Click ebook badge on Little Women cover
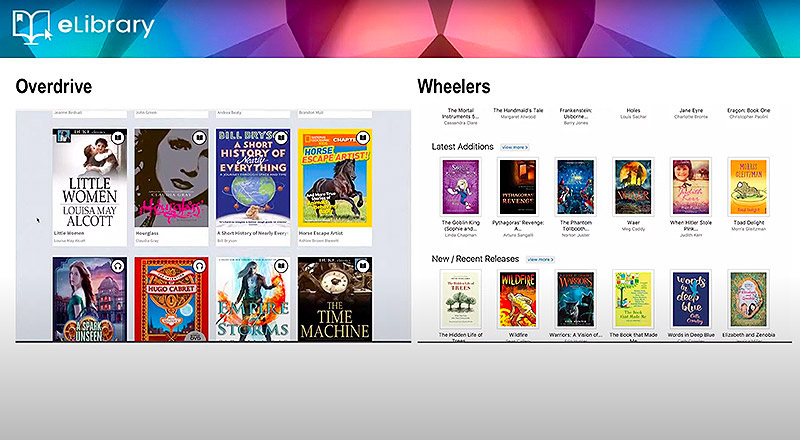The width and height of the screenshot is (800, 440). point(117,137)
